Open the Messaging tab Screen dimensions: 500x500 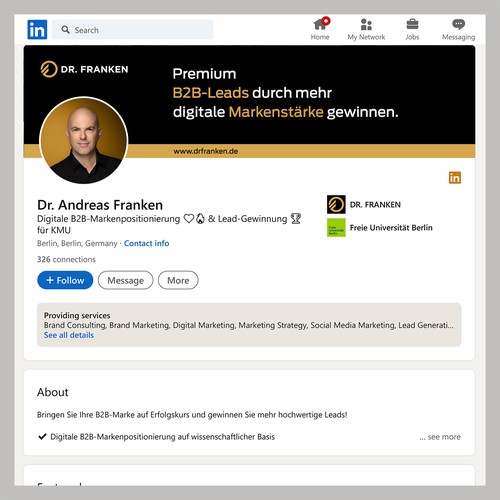tap(458, 29)
